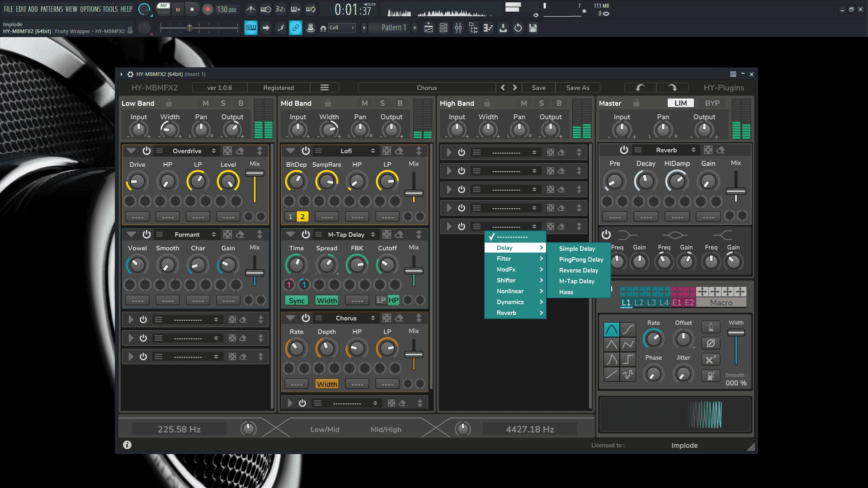868x488 pixels.
Task: Click the typing keyboard to piano icon
Action: pyautogui.click(x=251, y=28)
